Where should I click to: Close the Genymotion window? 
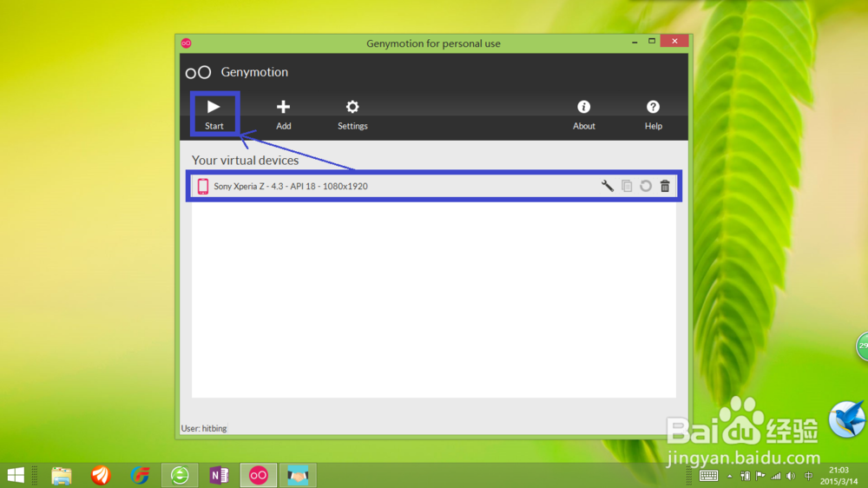point(674,41)
